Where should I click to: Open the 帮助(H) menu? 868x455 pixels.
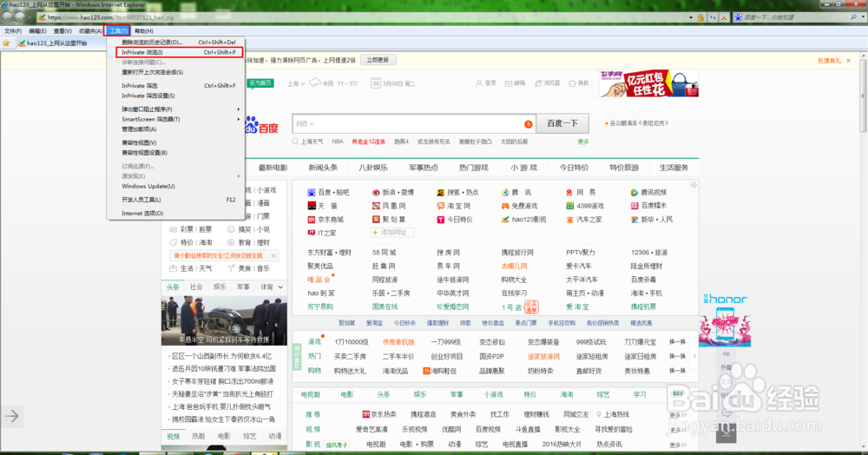pos(144,31)
